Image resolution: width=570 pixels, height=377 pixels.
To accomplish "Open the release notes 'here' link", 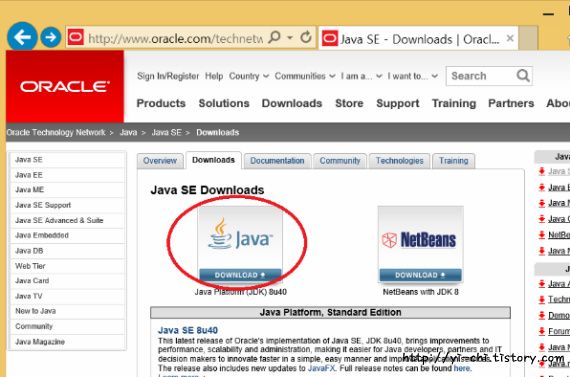I will (x=462, y=368).
